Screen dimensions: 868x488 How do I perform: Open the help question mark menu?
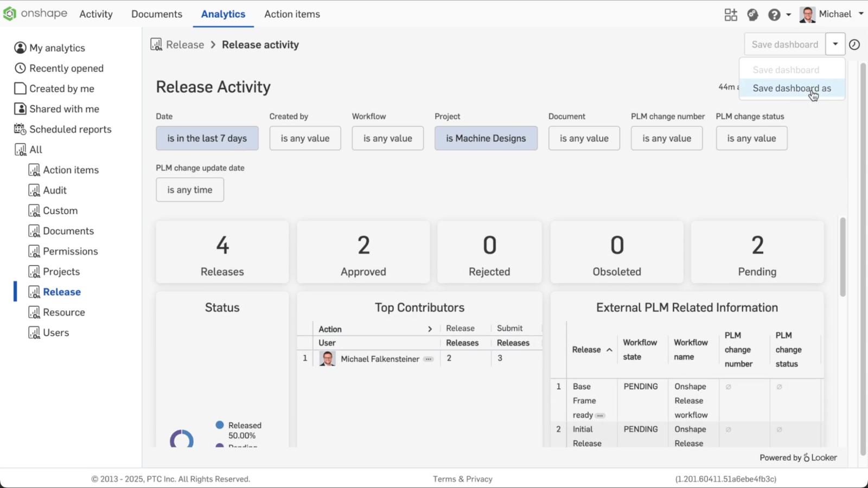(774, 15)
